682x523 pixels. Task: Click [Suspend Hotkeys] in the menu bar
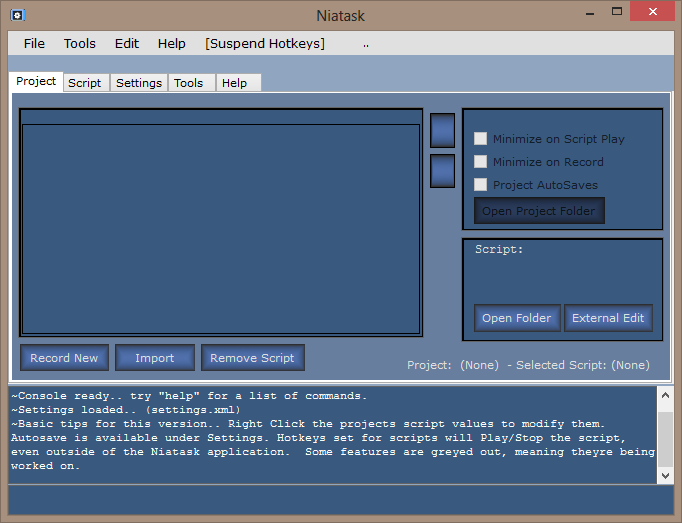[265, 43]
